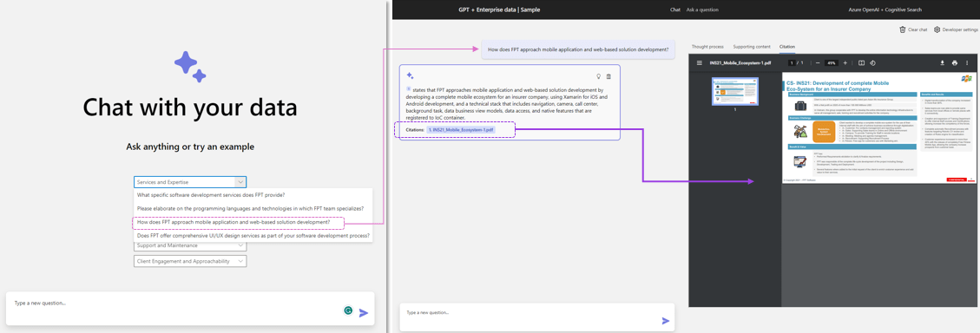
Task: Send question using right pane arrow icon
Action: pyautogui.click(x=666, y=321)
